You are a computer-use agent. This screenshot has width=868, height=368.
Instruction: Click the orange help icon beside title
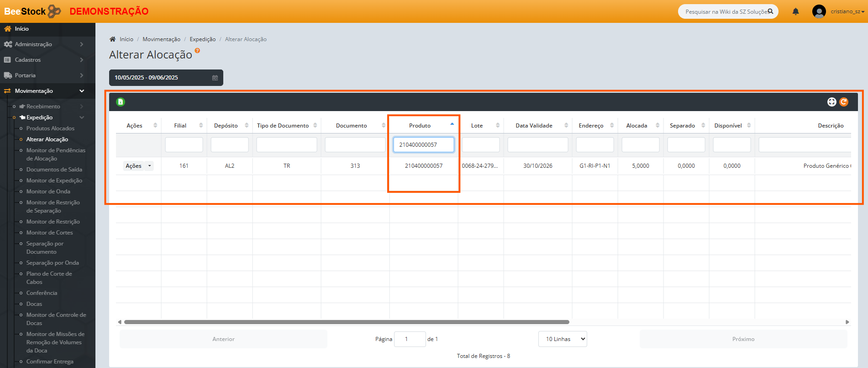197,51
